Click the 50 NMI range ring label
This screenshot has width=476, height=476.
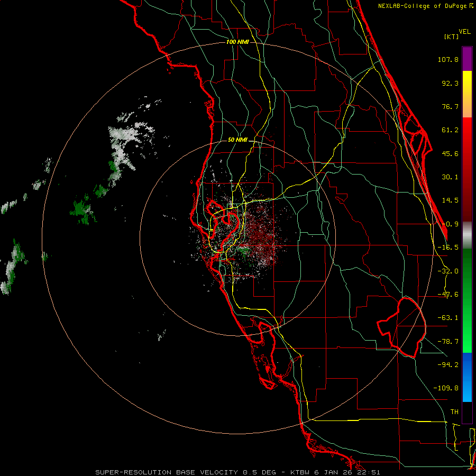pyautogui.click(x=237, y=140)
